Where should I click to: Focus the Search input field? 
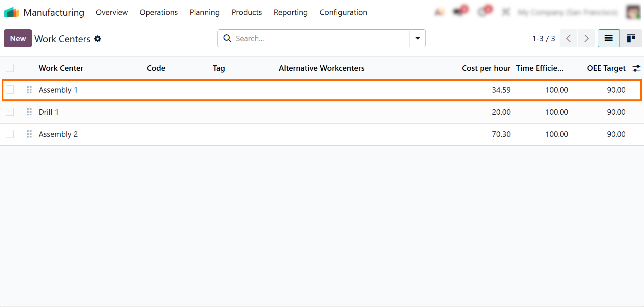(320, 38)
